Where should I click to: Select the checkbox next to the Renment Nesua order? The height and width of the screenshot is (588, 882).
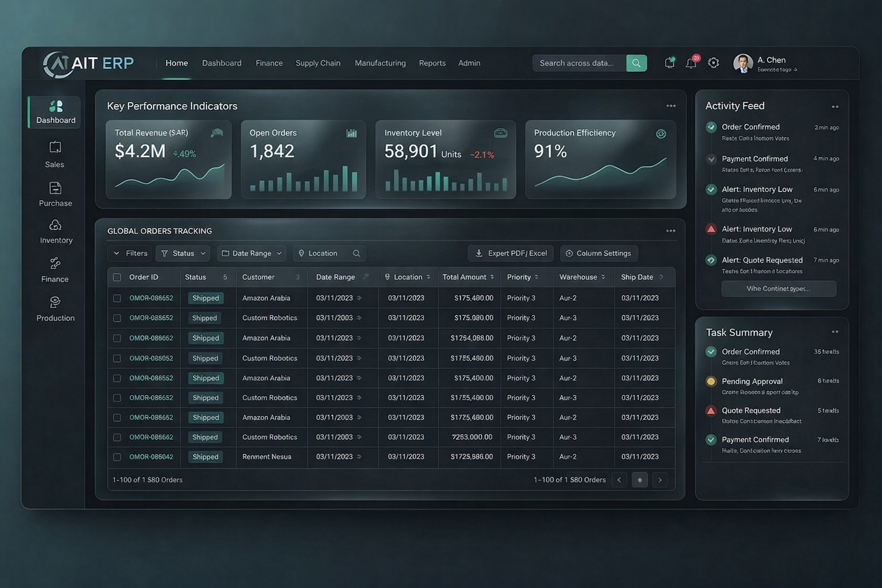(117, 457)
